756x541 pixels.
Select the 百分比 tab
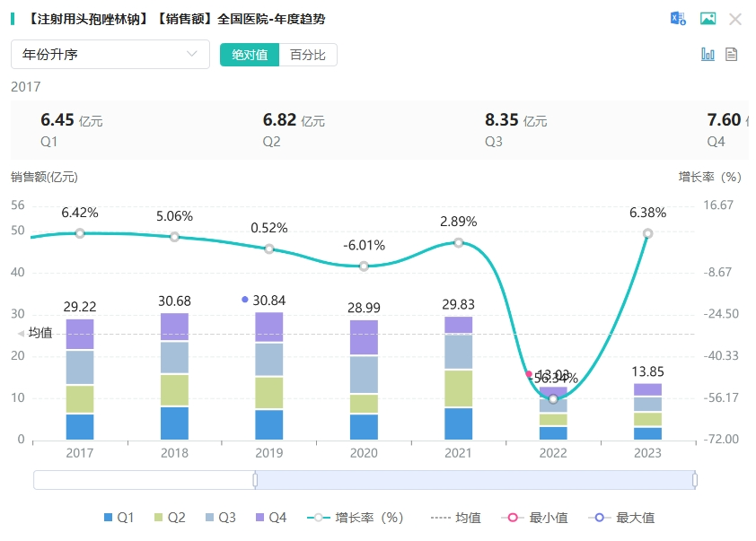coord(308,55)
